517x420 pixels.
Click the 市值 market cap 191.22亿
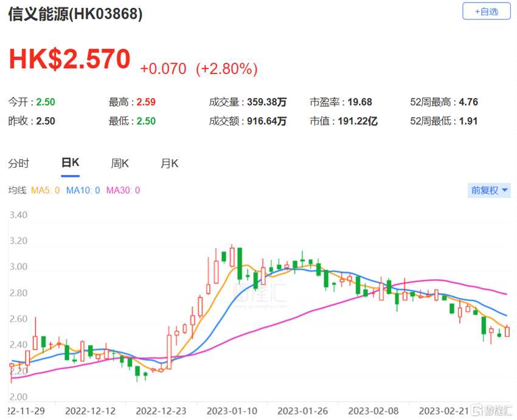(x=358, y=121)
